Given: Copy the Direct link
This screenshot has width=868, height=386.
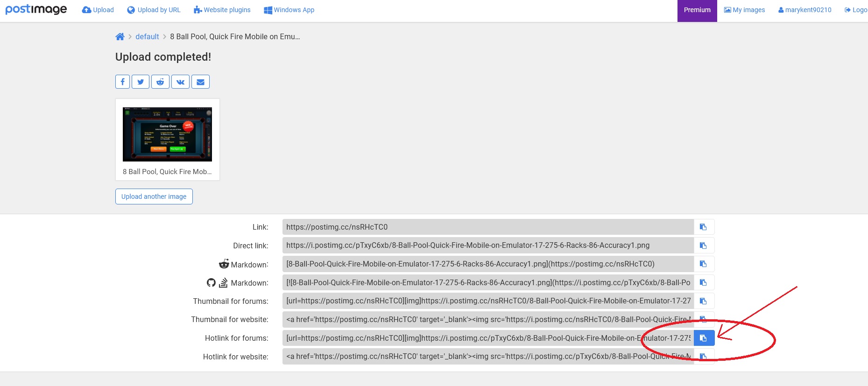Looking at the screenshot, I should tap(704, 245).
